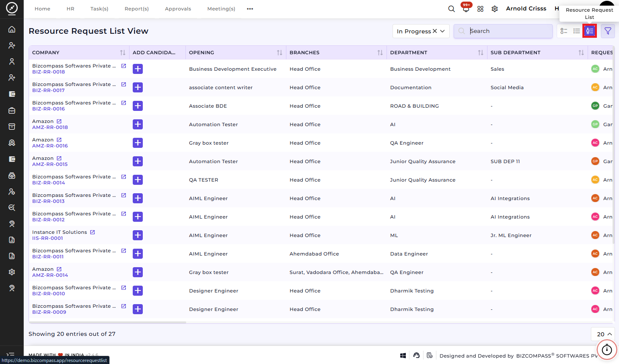Open request BIZ-RR-0018 link
Image resolution: width=619 pixels, height=364 pixels.
point(49,72)
